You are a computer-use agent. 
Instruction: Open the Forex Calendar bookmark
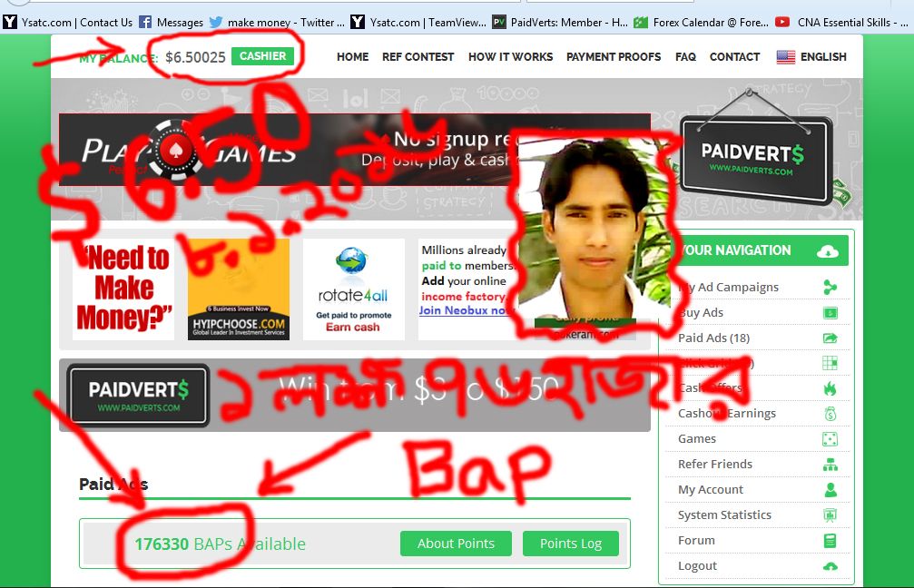[x=702, y=23]
